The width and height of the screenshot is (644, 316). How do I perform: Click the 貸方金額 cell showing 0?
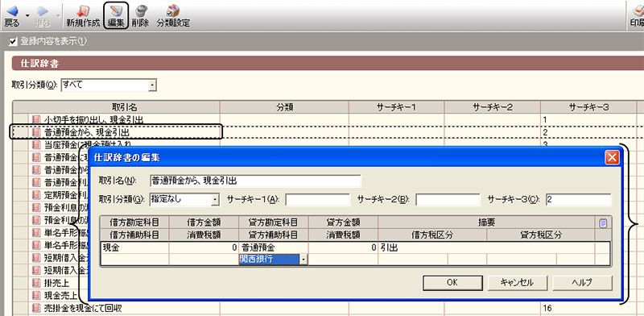click(x=344, y=248)
